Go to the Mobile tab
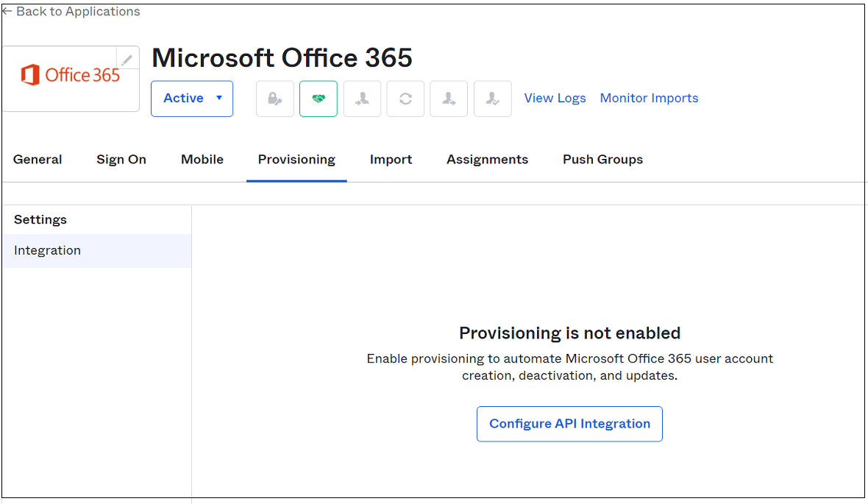The width and height of the screenshot is (868, 504). [x=202, y=160]
